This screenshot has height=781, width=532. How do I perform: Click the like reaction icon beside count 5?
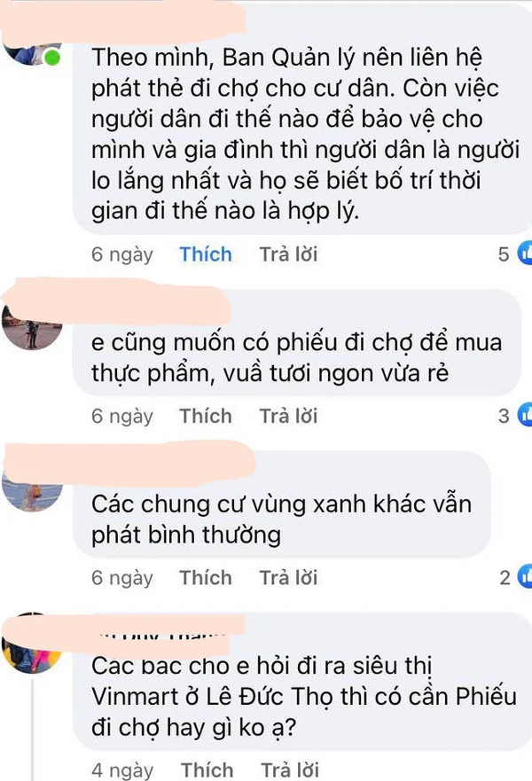point(525,253)
